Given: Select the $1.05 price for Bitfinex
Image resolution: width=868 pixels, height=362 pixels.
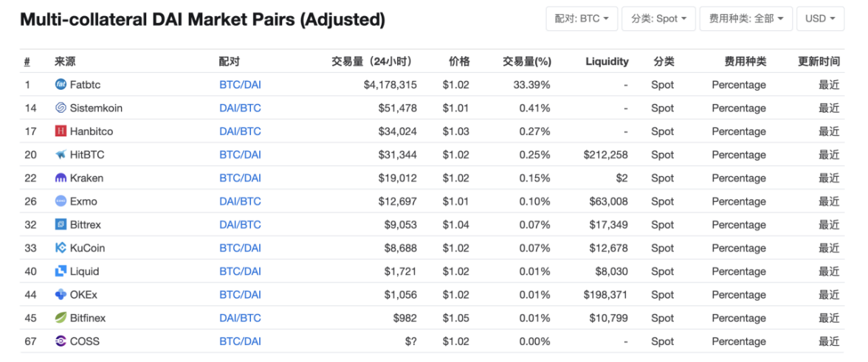Looking at the screenshot, I should coord(455,318).
